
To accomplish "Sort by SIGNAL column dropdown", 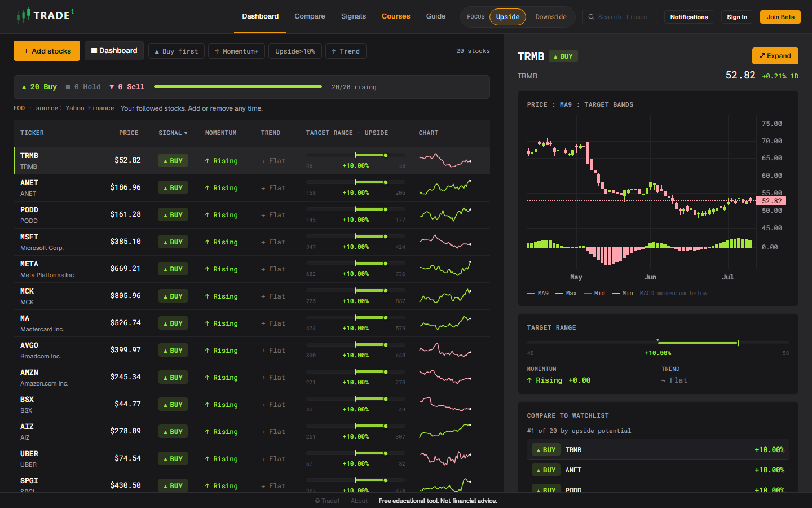I will coord(173,133).
